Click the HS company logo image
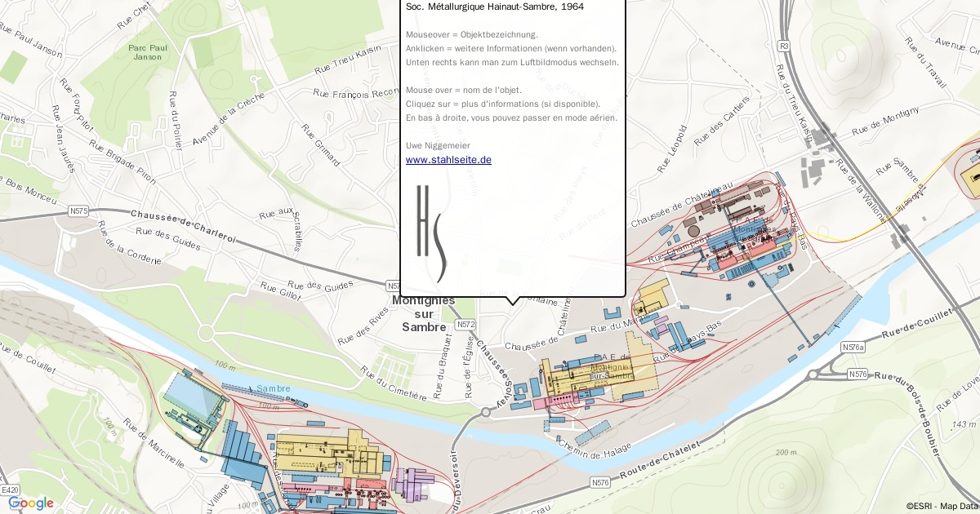This screenshot has height=514, width=980. [431, 233]
